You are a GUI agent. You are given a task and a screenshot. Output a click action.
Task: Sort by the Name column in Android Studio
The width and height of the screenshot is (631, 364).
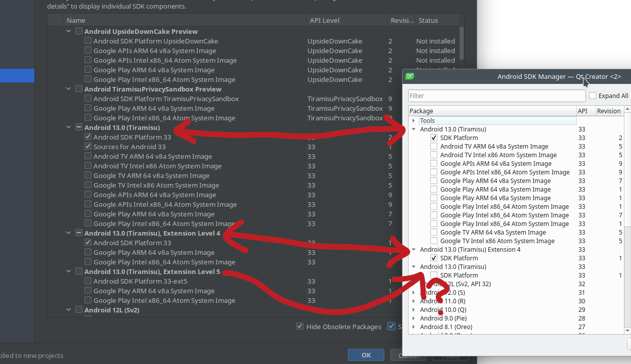[185, 20]
